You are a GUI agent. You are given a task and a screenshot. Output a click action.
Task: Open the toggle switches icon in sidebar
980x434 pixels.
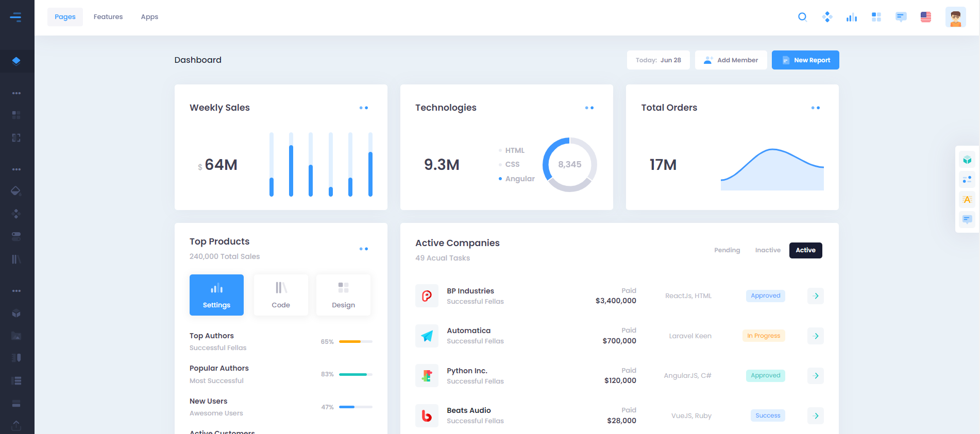tap(16, 236)
